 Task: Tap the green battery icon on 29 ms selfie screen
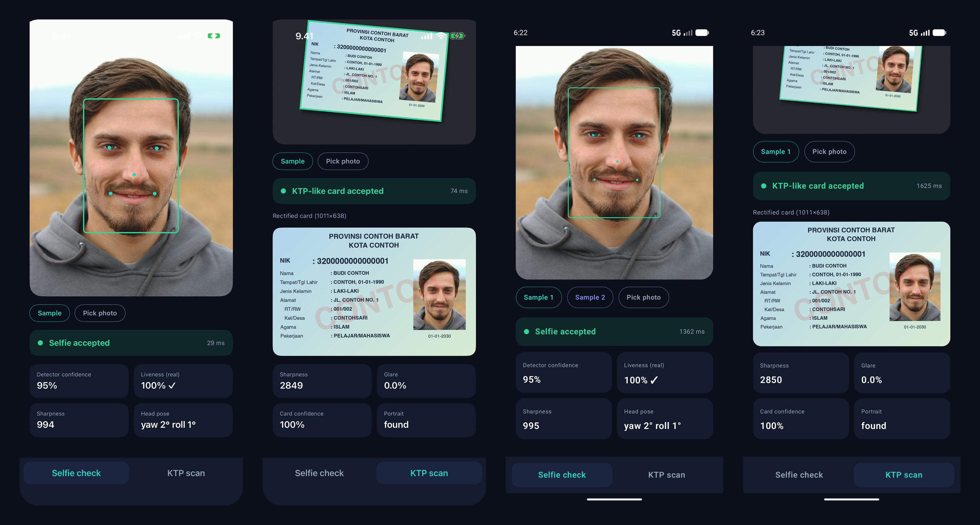click(214, 36)
